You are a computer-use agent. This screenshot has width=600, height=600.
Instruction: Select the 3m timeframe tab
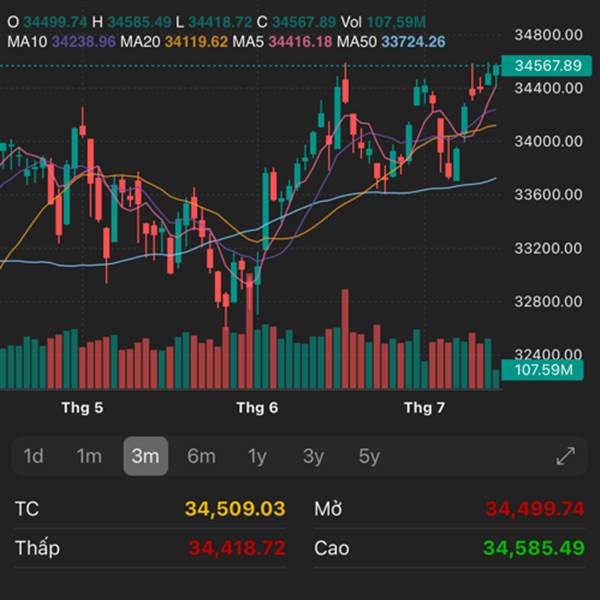[x=145, y=456]
